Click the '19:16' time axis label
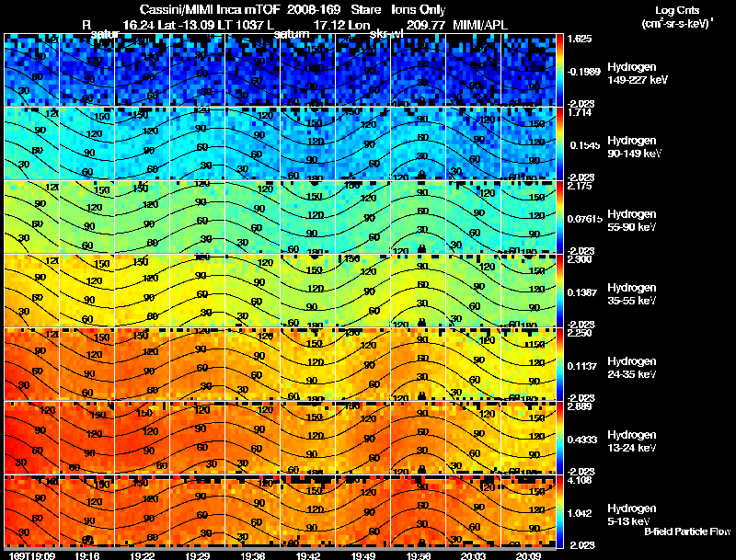This screenshot has width=736, height=560. (x=87, y=555)
